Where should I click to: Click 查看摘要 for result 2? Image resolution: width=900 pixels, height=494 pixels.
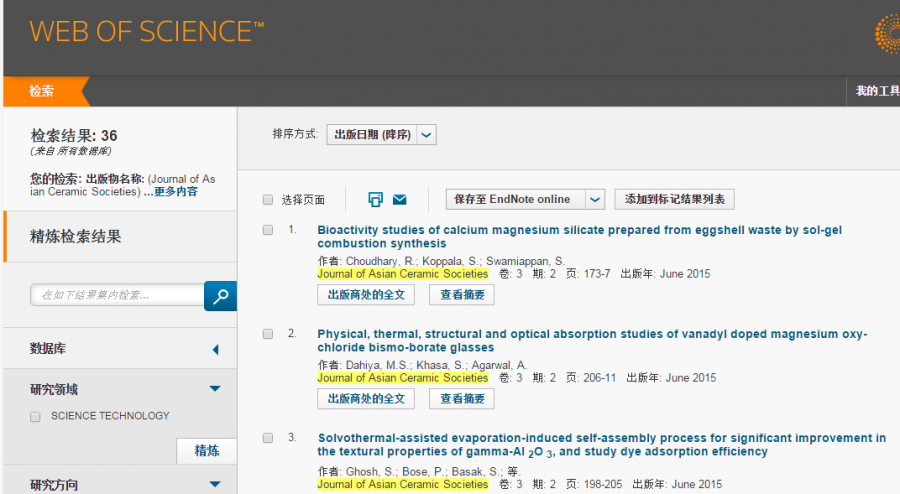(462, 398)
